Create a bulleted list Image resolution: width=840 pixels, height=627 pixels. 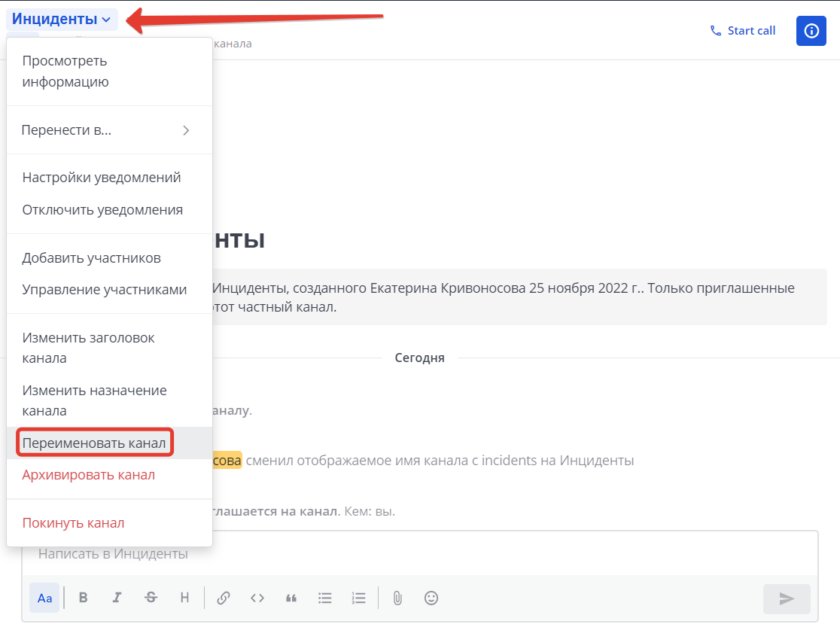click(x=324, y=598)
